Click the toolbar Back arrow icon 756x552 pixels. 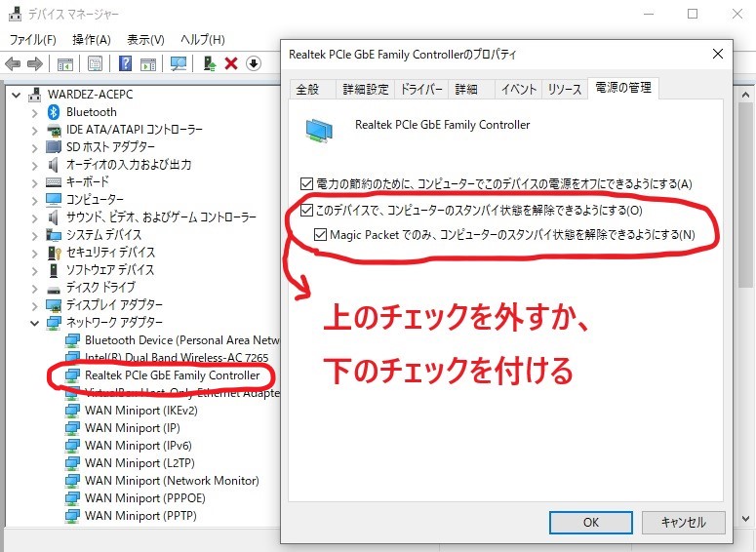(14, 63)
